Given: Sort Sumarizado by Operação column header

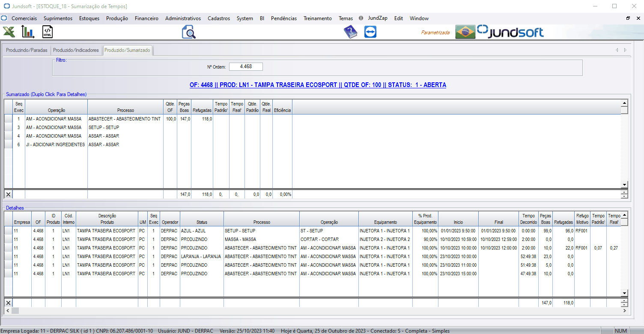Looking at the screenshot, I should click(x=57, y=107).
